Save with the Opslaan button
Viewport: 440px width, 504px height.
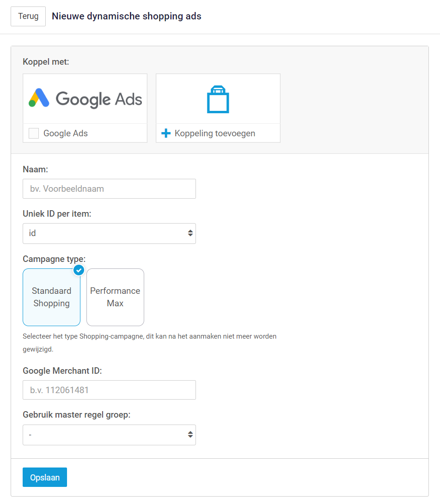(x=45, y=477)
